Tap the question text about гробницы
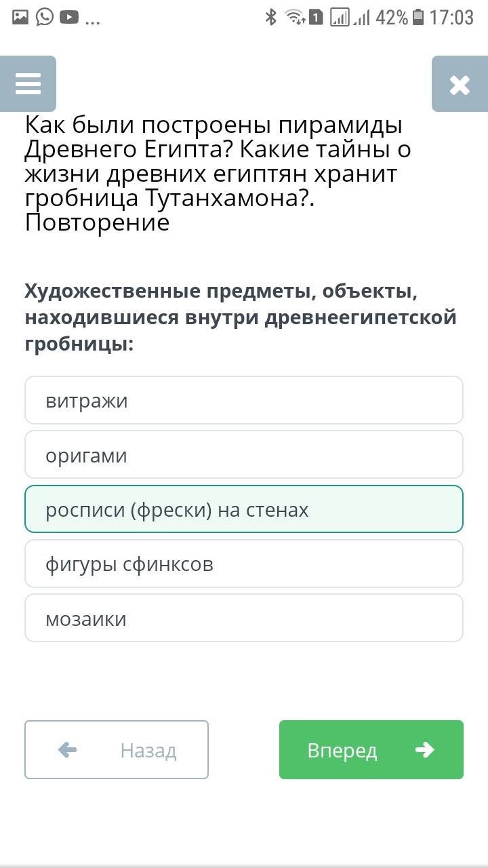 click(x=241, y=317)
